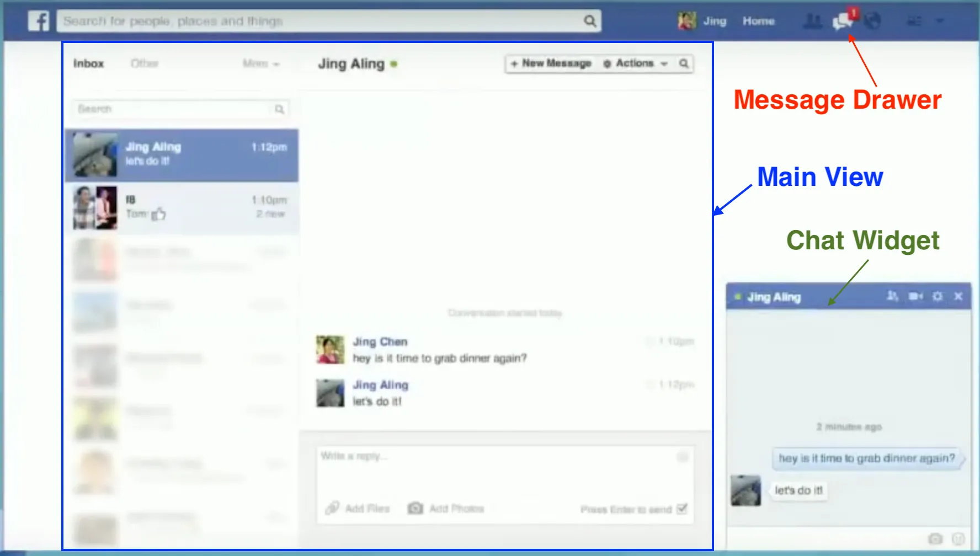This screenshot has height=556, width=980.
Task: Open Jing Aling's name link in the thread
Action: coord(381,385)
